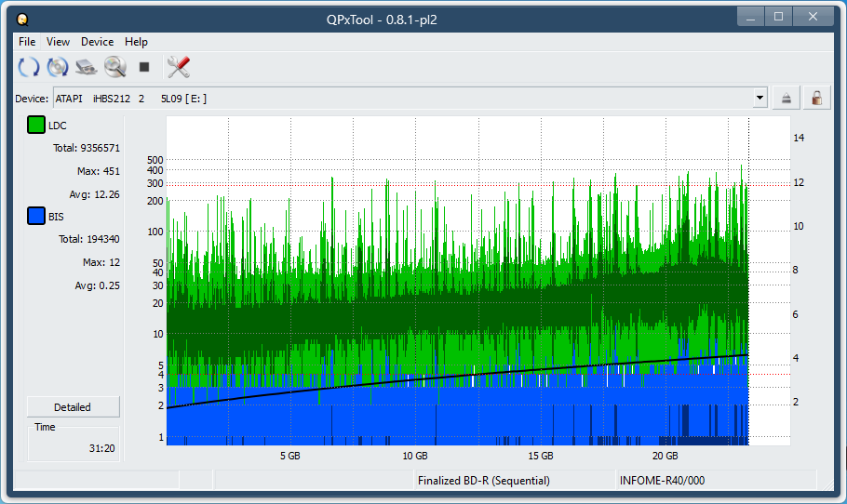
Task: Stop the running test with the square icon
Action: click(x=144, y=67)
